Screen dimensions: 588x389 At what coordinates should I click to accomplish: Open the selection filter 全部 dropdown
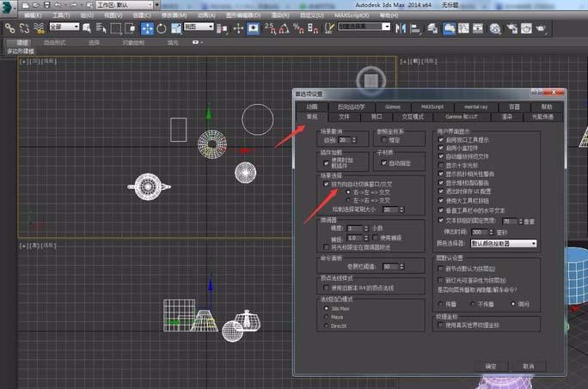click(x=64, y=27)
